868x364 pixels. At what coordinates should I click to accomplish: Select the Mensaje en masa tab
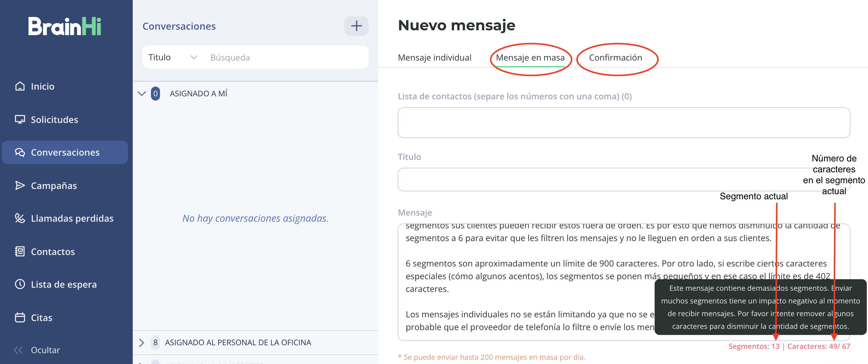pyautogui.click(x=530, y=58)
